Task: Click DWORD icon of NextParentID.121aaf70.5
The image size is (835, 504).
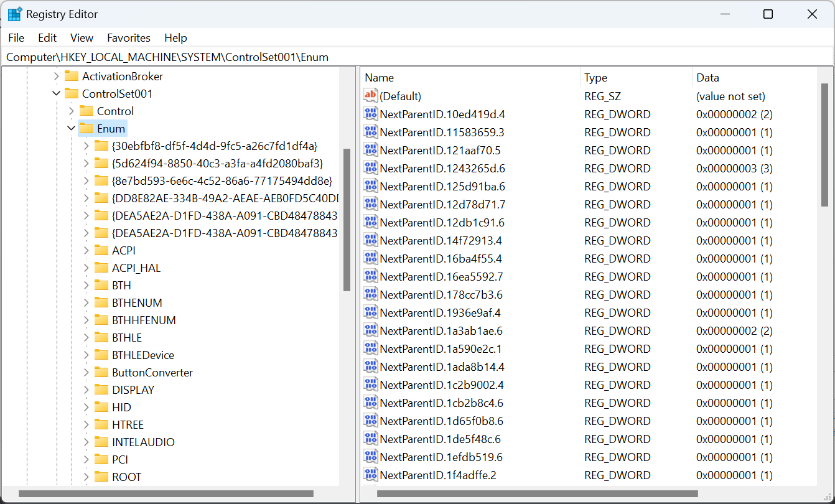Action: point(371,150)
